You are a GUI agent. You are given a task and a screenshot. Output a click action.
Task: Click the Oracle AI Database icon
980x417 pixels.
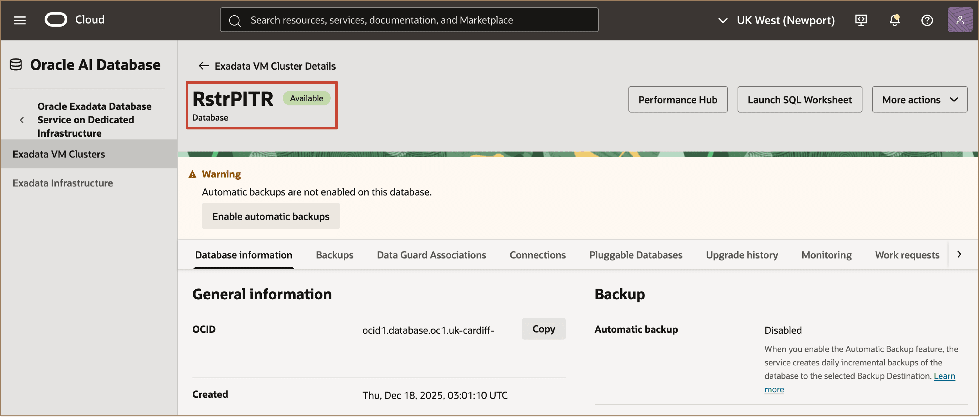(16, 65)
